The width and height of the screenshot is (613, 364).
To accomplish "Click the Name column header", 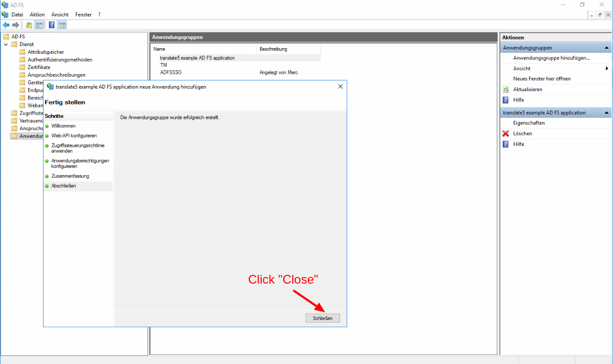I will pyautogui.click(x=204, y=49).
